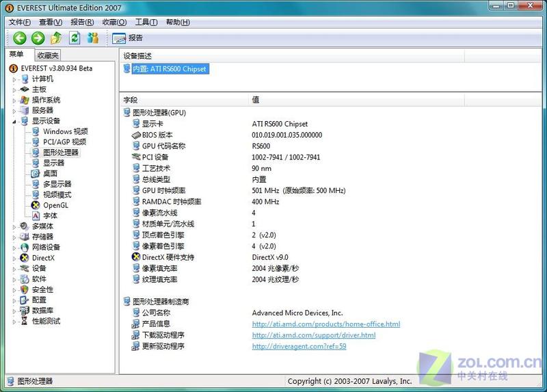The image size is (547, 392).
Task: Select 图形处理器 tree item
Action: click(61, 152)
